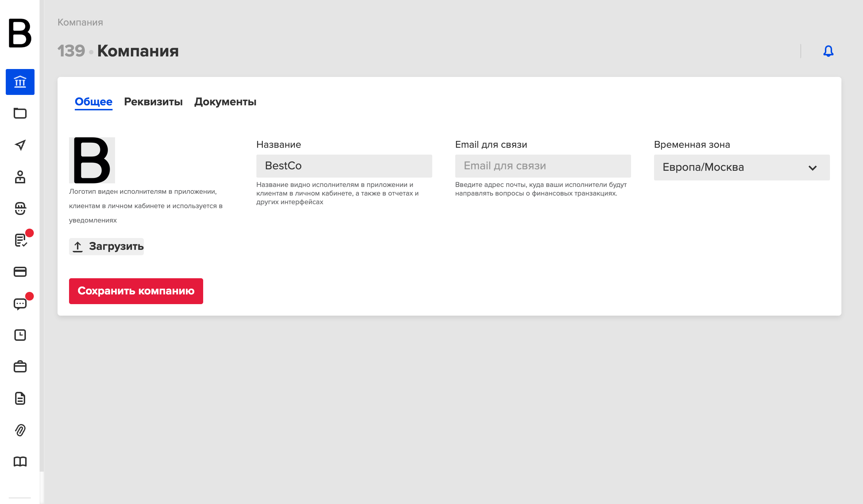This screenshot has height=504, width=863.
Task: Open the folder icon in sidebar
Action: tap(20, 113)
